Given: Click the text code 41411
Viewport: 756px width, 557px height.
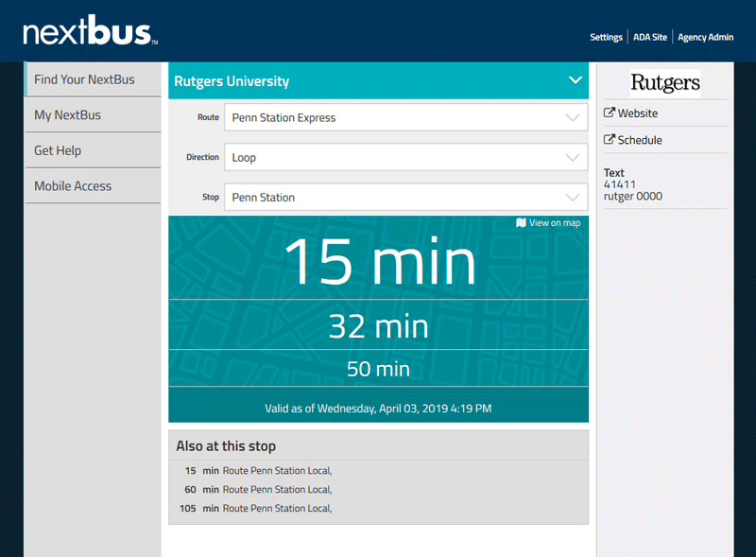Looking at the screenshot, I should pos(620,184).
